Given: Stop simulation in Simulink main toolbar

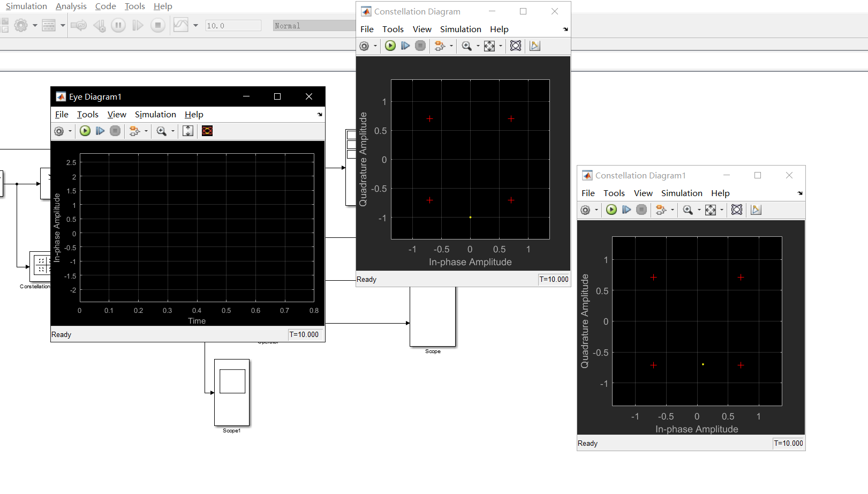Looking at the screenshot, I should pyautogui.click(x=157, y=25).
